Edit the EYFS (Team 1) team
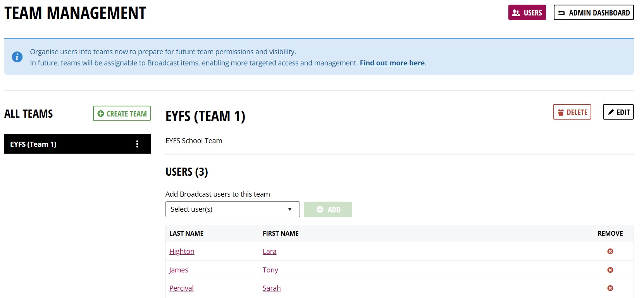The height and width of the screenshot is (298, 644). pyautogui.click(x=618, y=112)
